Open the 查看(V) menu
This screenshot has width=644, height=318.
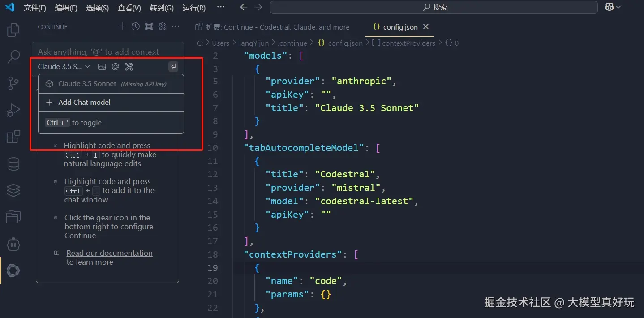tap(129, 8)
